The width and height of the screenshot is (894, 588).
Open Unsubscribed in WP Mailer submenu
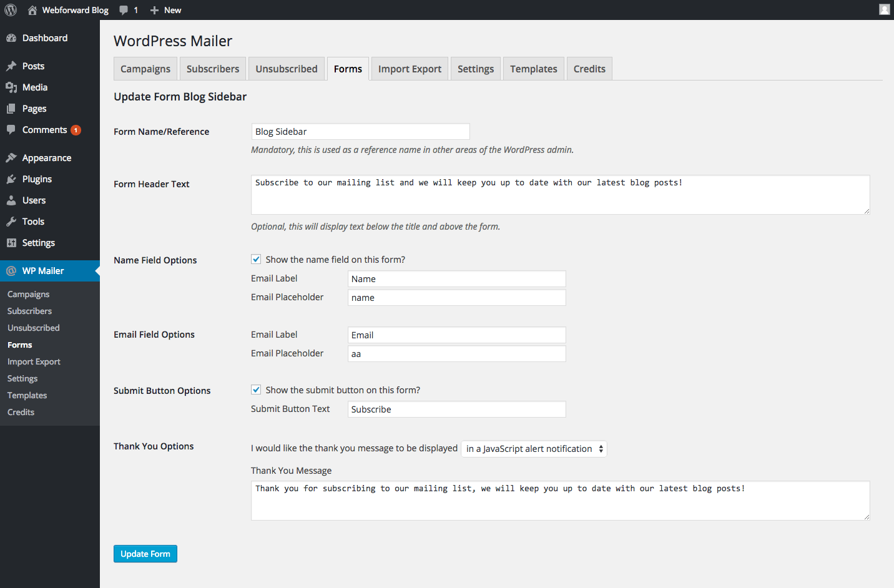34,328
